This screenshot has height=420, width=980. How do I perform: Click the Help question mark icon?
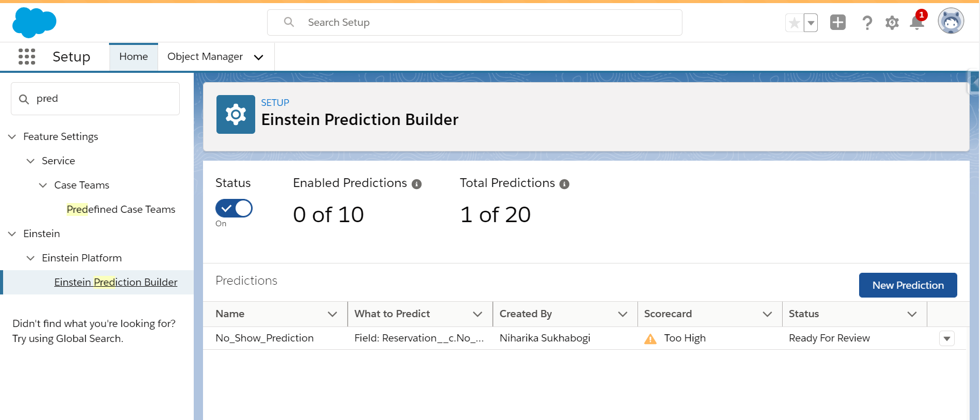(x=867, y=23)
